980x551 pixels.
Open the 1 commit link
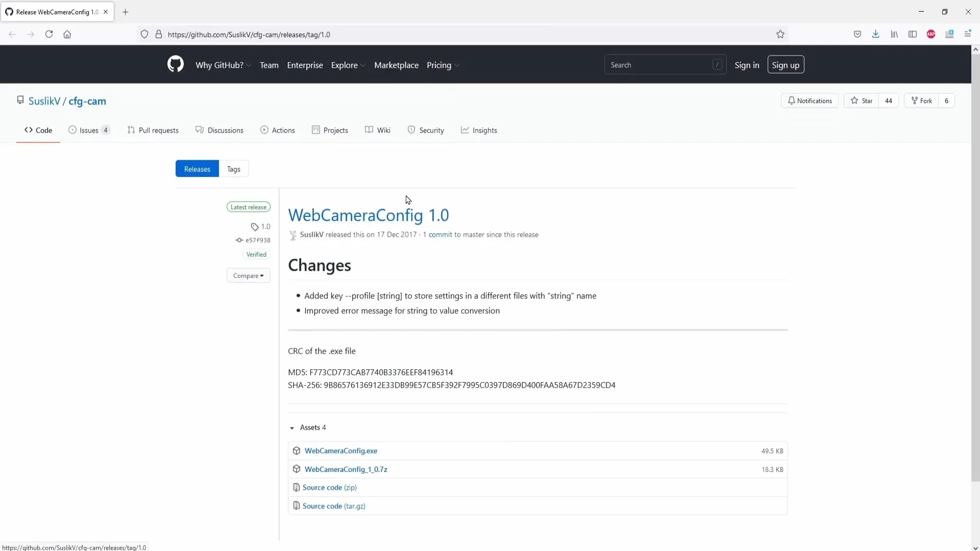(437, 235)
